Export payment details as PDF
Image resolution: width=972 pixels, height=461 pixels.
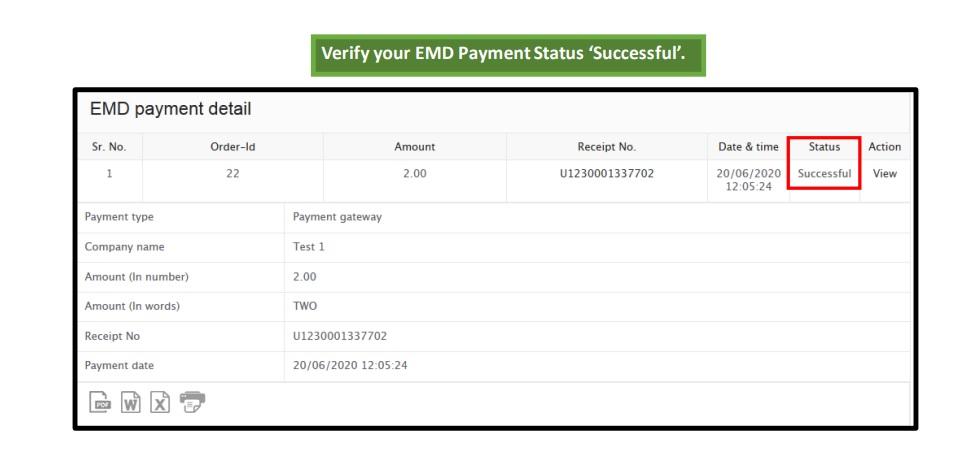(100, 403)
